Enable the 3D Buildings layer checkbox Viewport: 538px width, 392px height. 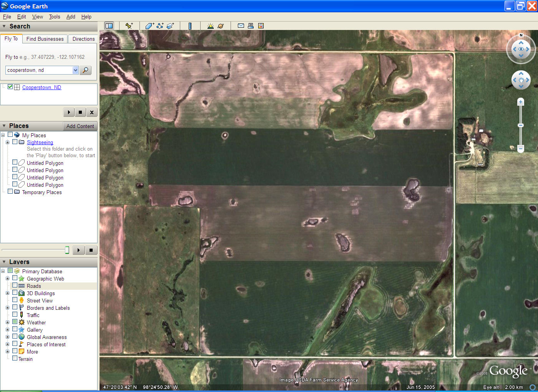(x=15, y=293)
